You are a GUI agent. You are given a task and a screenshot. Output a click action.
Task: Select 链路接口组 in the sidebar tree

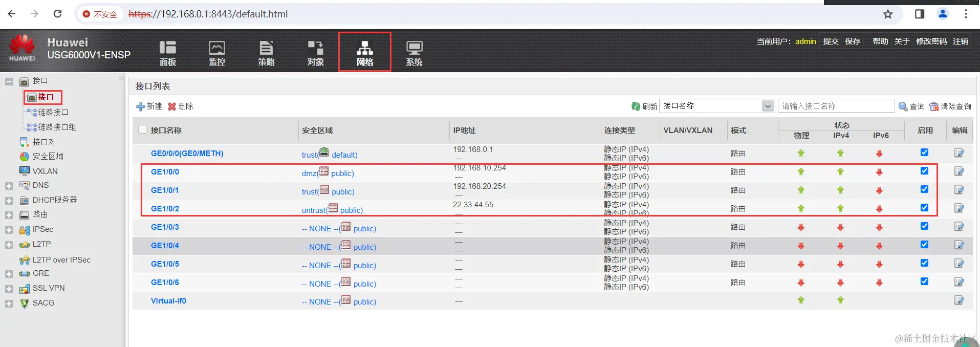coord(57,127)
